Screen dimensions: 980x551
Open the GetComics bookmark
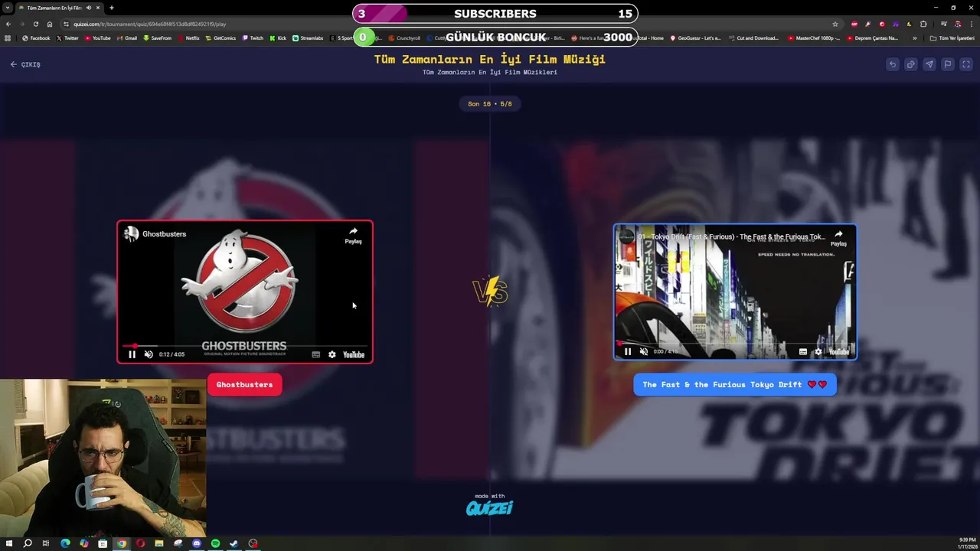[x=220, y=38]
